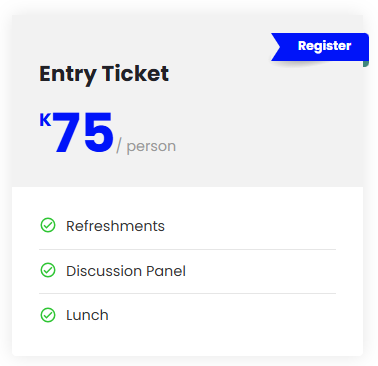Click the blue Register ribbon button

(320, 47)
